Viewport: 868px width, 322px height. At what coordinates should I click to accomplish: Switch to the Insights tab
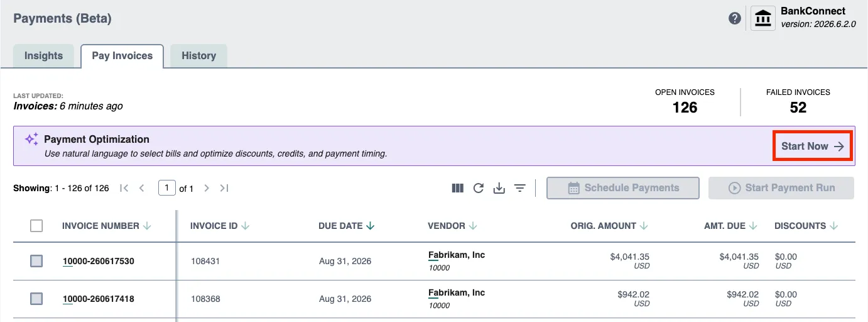tap(43, 56)
